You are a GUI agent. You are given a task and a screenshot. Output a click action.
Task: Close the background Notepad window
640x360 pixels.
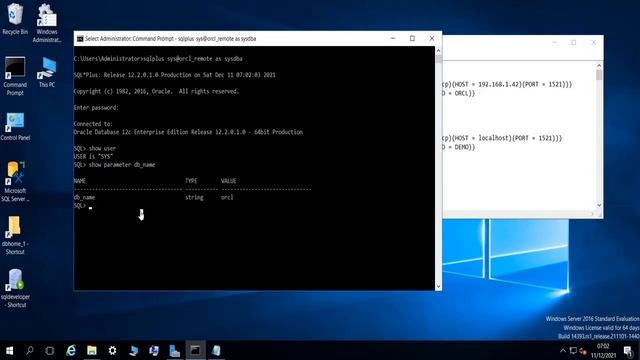593,42
